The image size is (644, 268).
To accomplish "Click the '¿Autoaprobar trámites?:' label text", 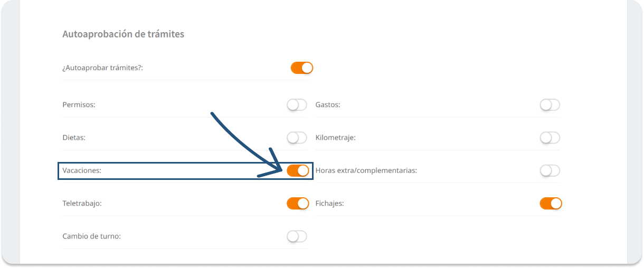I will pos(103,68).
